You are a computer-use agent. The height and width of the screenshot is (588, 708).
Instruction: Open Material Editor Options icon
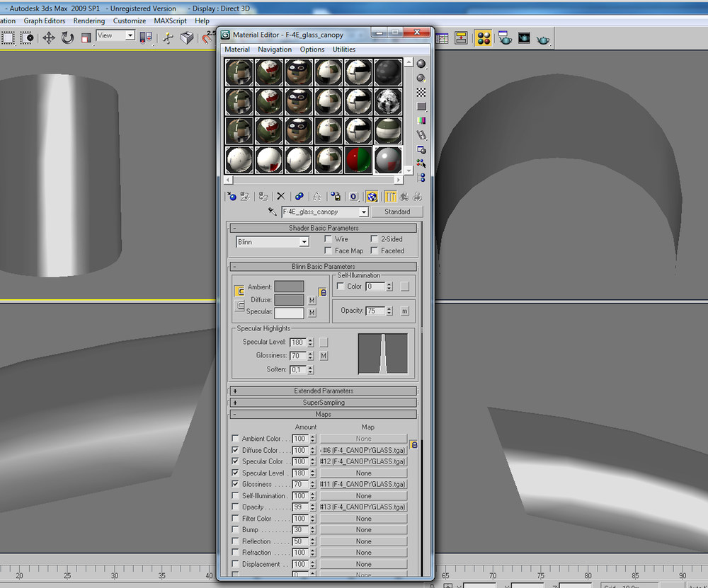tap(421, 149)
